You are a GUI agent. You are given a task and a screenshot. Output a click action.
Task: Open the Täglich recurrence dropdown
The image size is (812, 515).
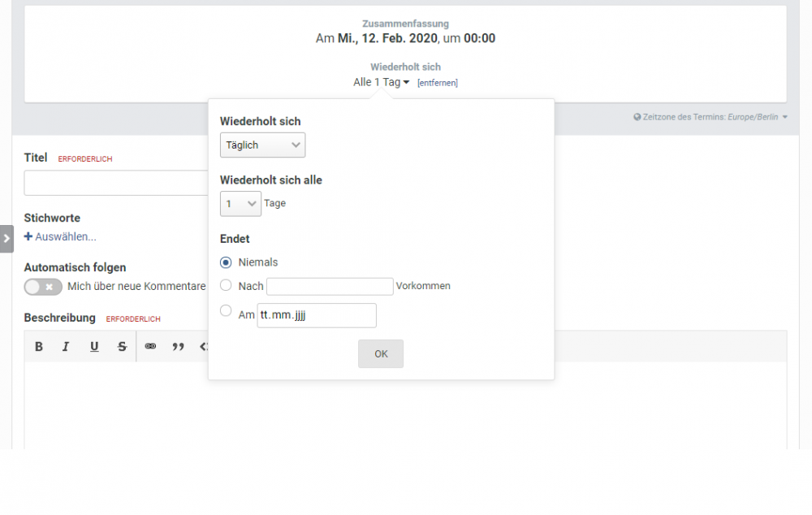262,145
